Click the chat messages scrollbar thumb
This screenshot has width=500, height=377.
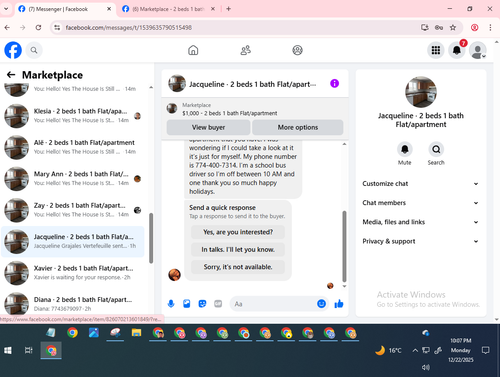click(x=344, y=246)
